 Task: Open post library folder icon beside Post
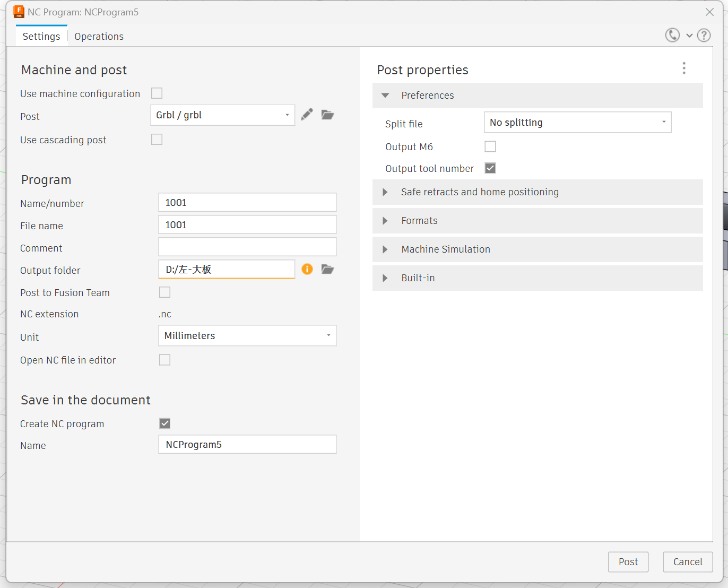click(327, 115)
